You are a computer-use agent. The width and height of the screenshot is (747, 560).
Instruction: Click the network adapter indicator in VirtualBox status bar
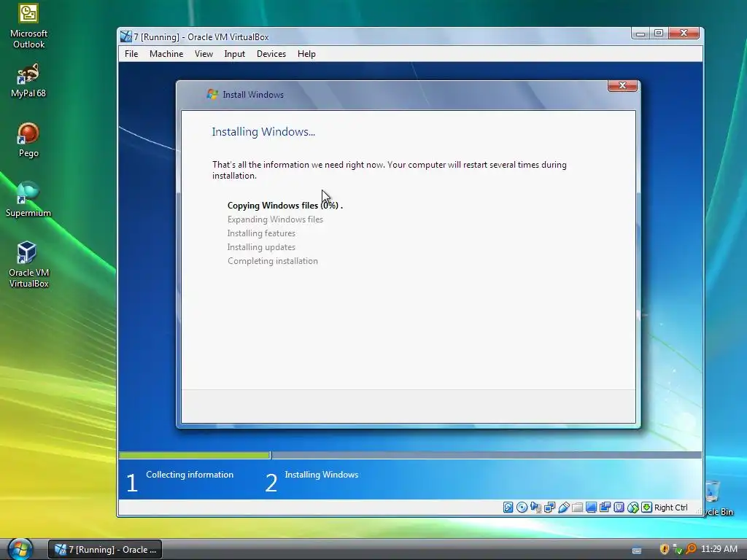click(x=550, y=507)
